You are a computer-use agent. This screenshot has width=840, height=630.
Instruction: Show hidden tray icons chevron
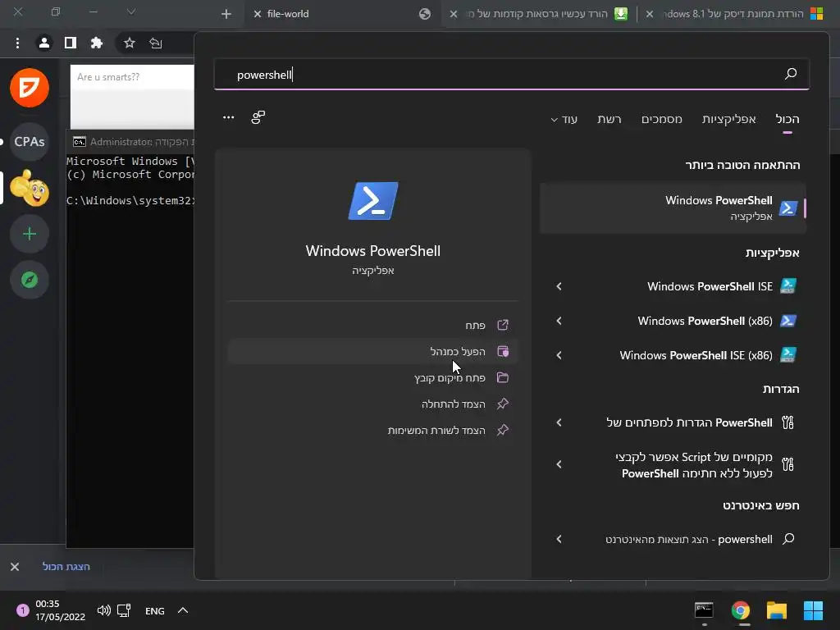tap(183, 610)
